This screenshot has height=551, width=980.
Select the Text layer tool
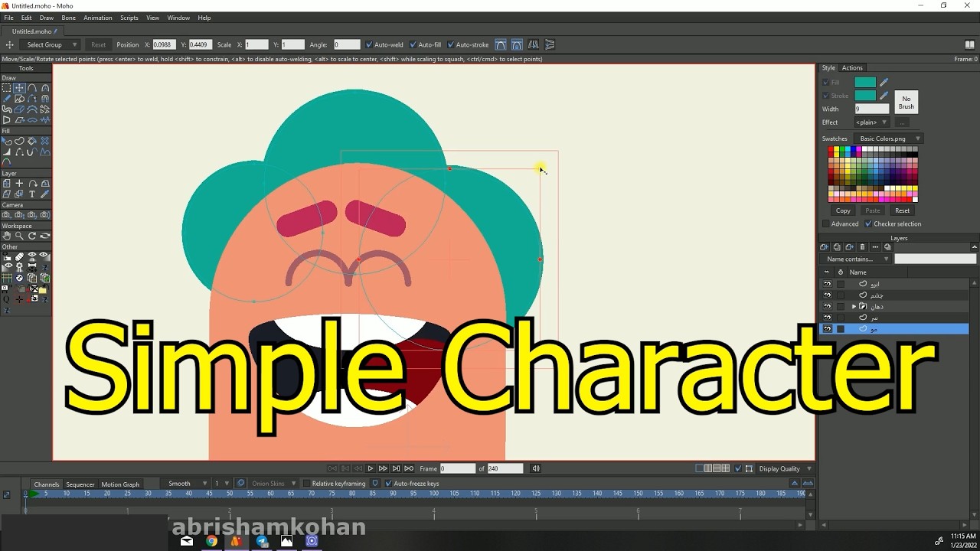pos(32,194)
